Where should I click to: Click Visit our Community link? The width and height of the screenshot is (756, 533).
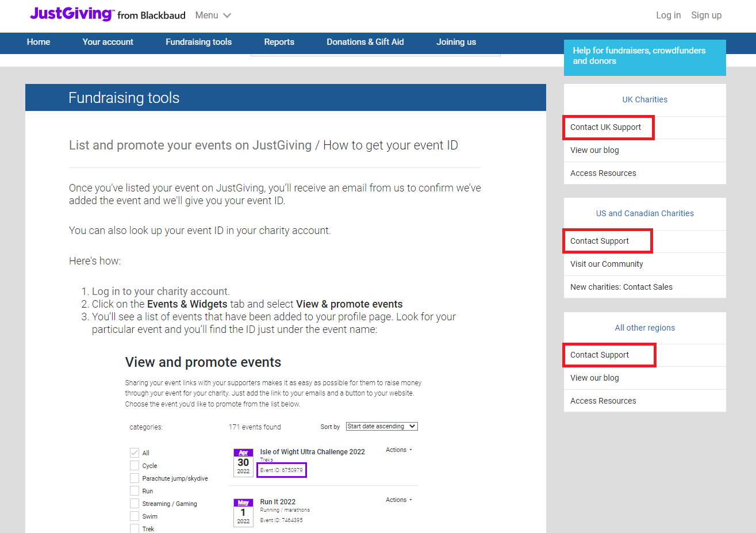[x=607, y=264]
